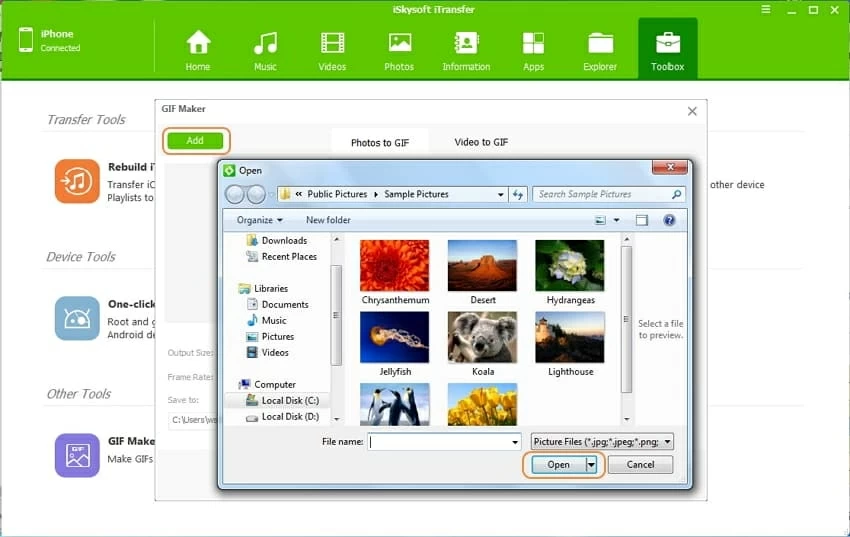The width and height of the screenshot is (850, 537).
Task: Select the Photos to GIF tab
Action: 379,142
